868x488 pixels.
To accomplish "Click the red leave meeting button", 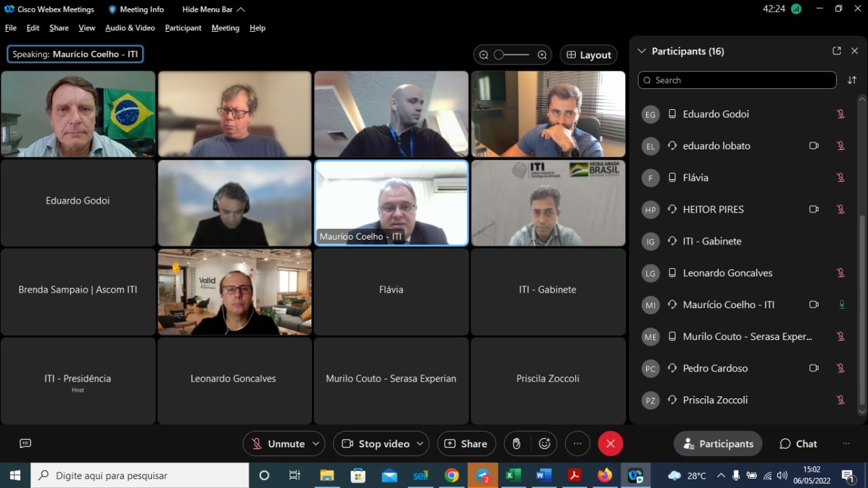I will click(610, 444).
